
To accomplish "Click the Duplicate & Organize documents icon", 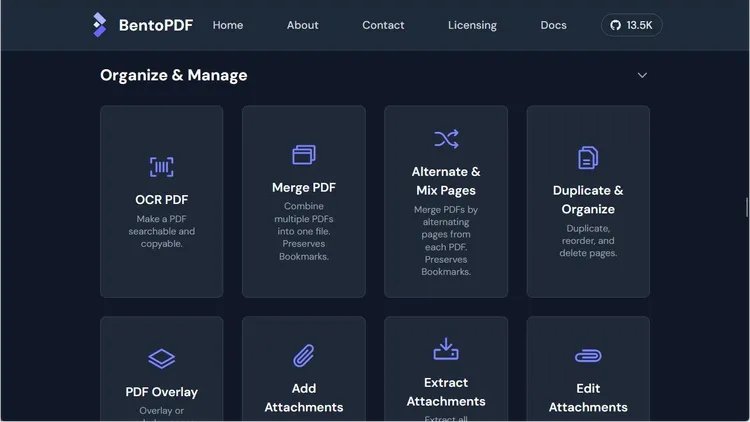I will 588,157.
